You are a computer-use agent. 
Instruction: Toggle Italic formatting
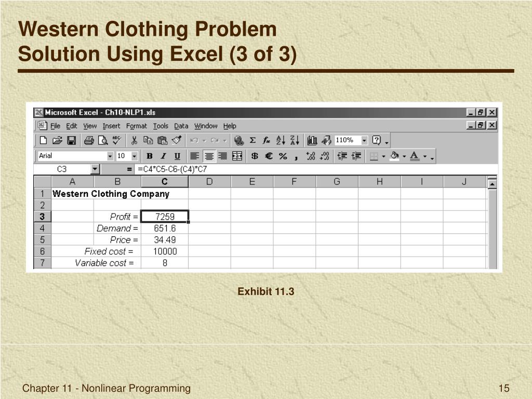(x=163, y=156)
